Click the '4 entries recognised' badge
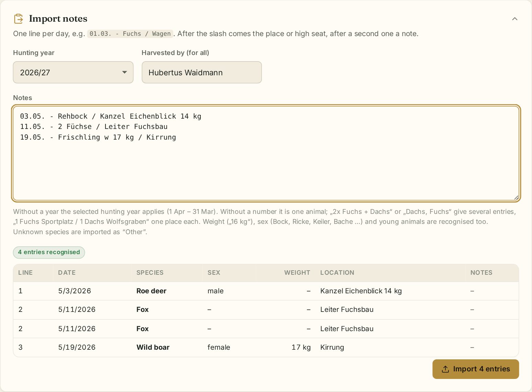This screenshot has width=532, height=392. [x=49, y=252]
